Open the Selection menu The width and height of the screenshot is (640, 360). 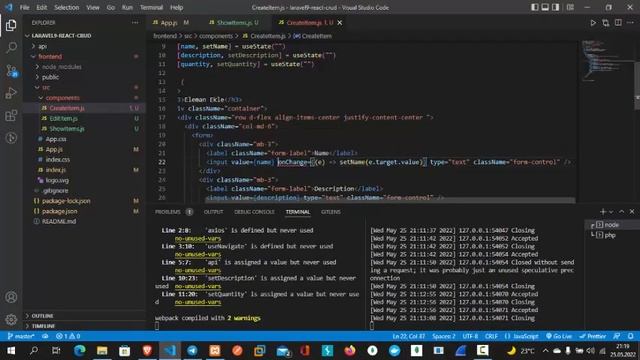pos(67,7)
